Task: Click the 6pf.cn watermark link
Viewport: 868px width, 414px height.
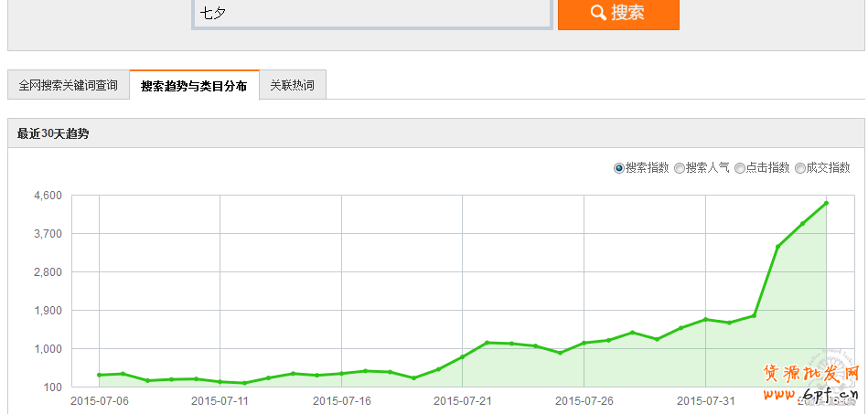Action: point(814,394)
